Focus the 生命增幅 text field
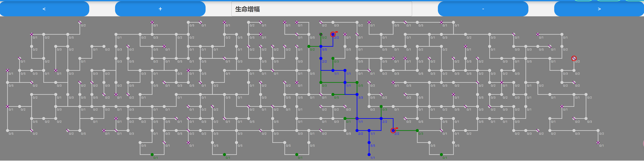Viewport: 644px width, 161px height. coord(322,9)
